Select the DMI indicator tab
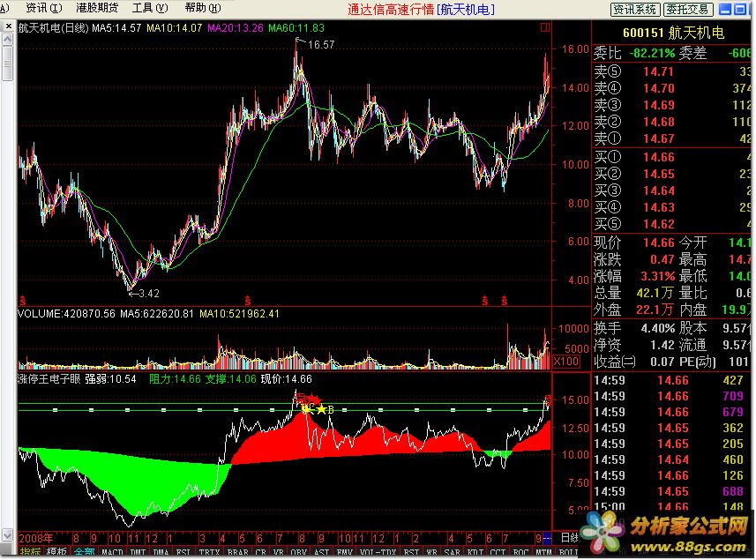Screen dimensions: 756x560 coord(138,552)
